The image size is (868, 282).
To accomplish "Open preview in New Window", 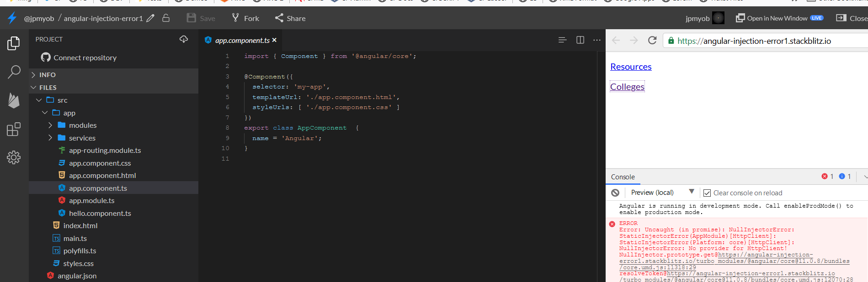I will pos(779,18).
